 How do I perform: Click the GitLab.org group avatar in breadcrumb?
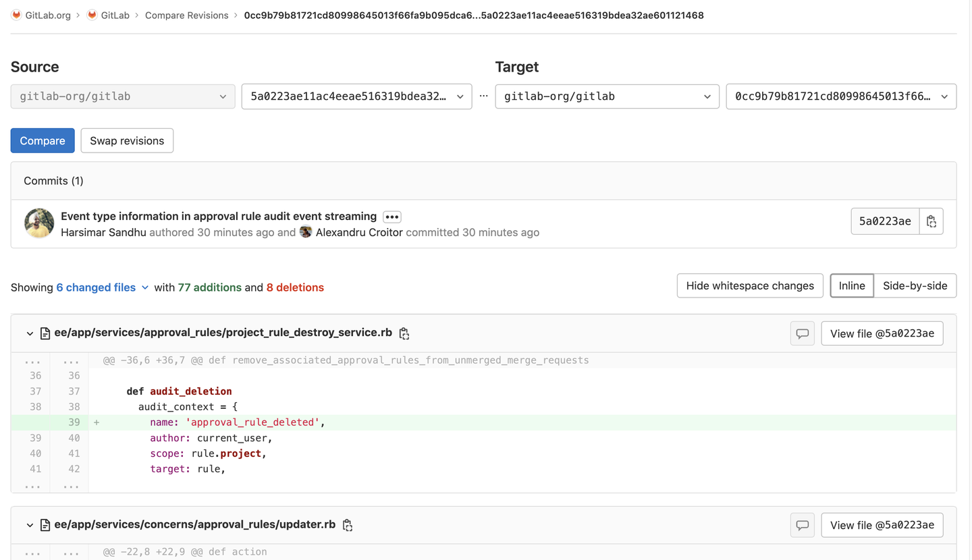(x=16, y=15)
